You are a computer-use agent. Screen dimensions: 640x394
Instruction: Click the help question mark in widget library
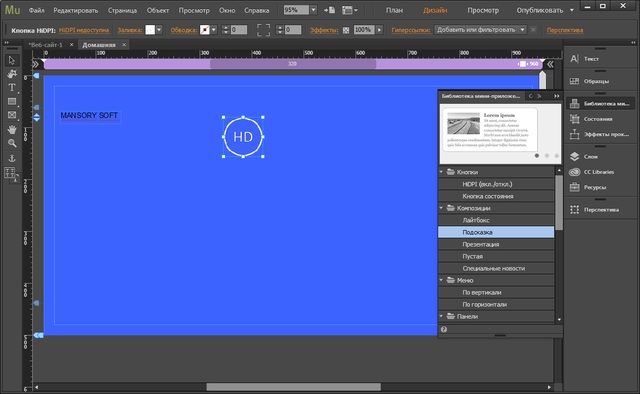444,329
